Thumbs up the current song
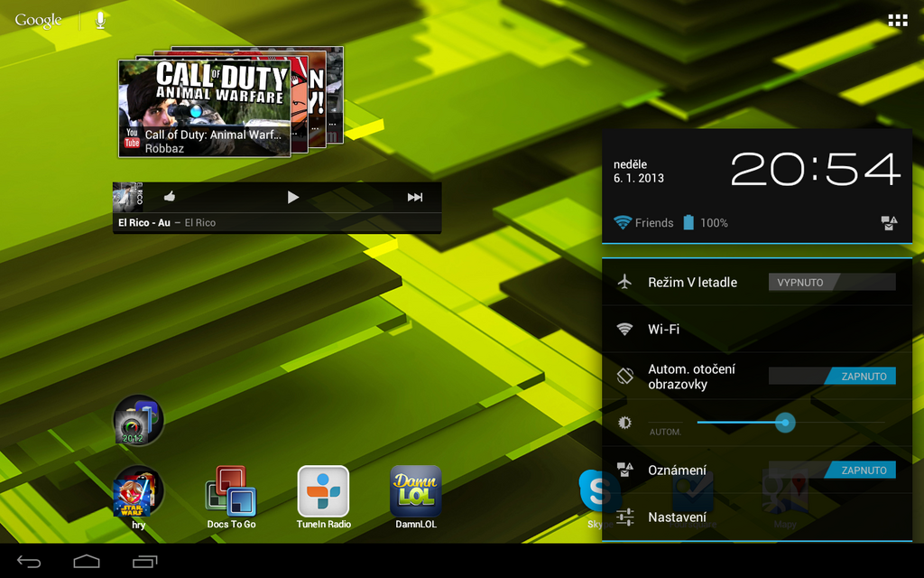This screenshot has width=924, height=578. (170, 197)
